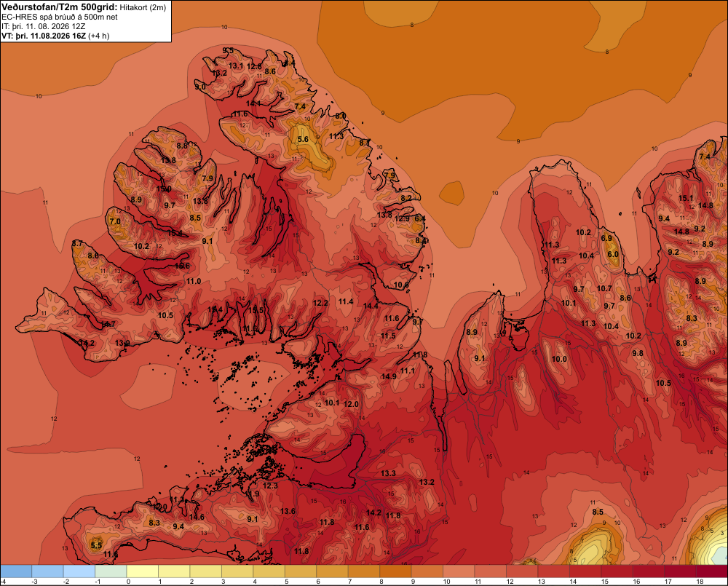Click legend color swatch between 15 and 16
The image size is (728, 586).
point(617,571)
